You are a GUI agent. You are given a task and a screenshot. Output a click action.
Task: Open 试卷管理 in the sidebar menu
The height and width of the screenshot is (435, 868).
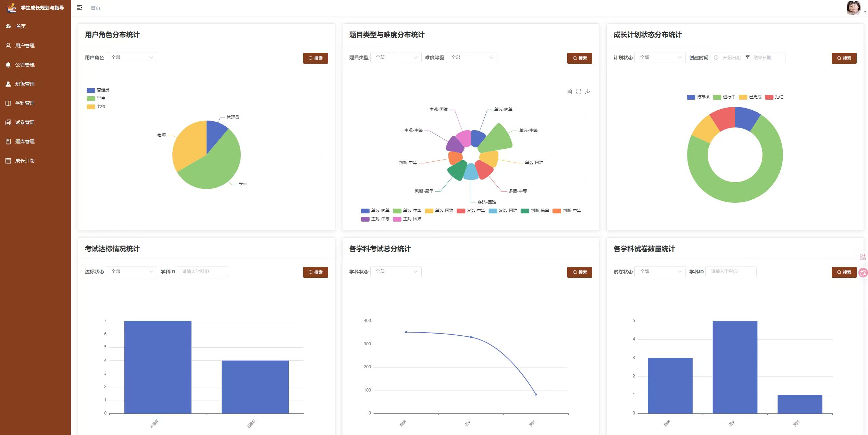35,122
